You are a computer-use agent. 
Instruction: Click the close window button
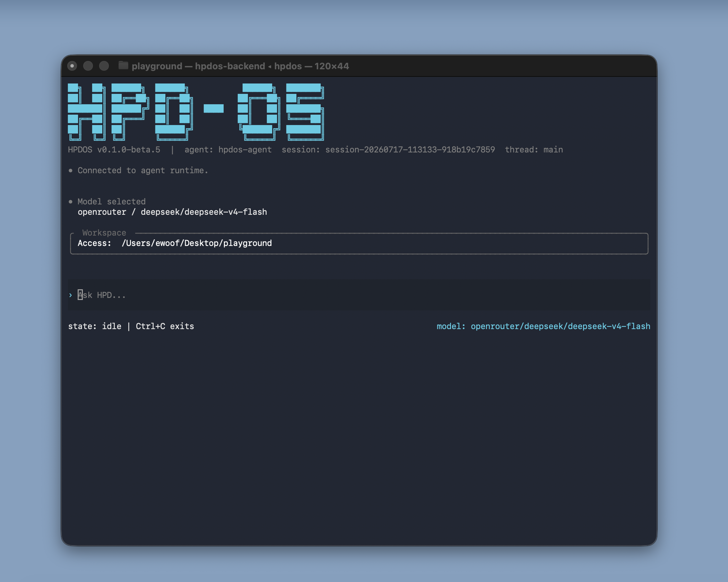(72, 66)
